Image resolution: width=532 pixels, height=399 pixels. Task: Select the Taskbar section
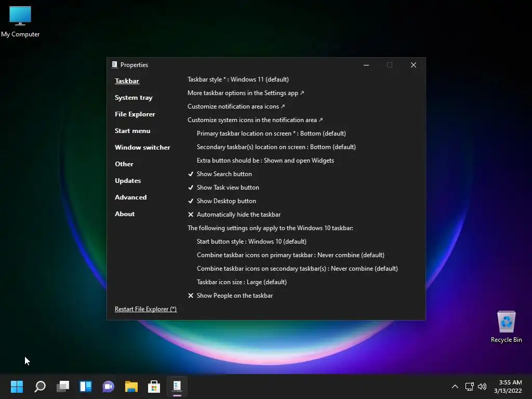click(x=127, y=81)
